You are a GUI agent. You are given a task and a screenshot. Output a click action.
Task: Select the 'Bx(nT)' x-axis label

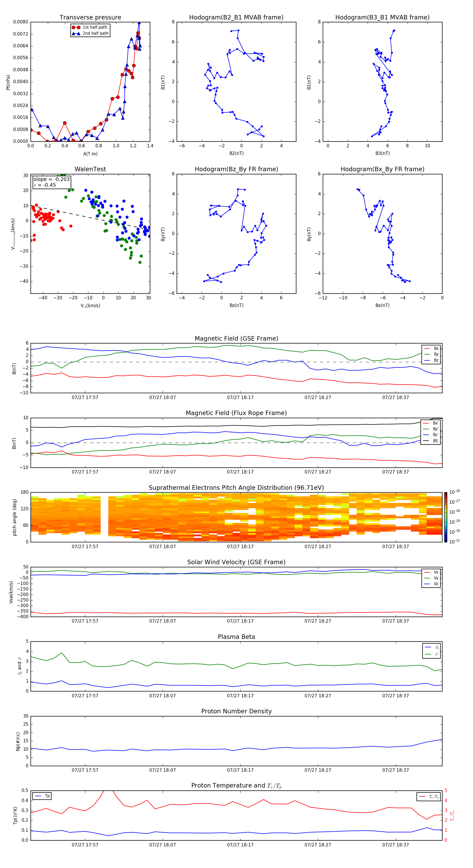click(382, 305)
